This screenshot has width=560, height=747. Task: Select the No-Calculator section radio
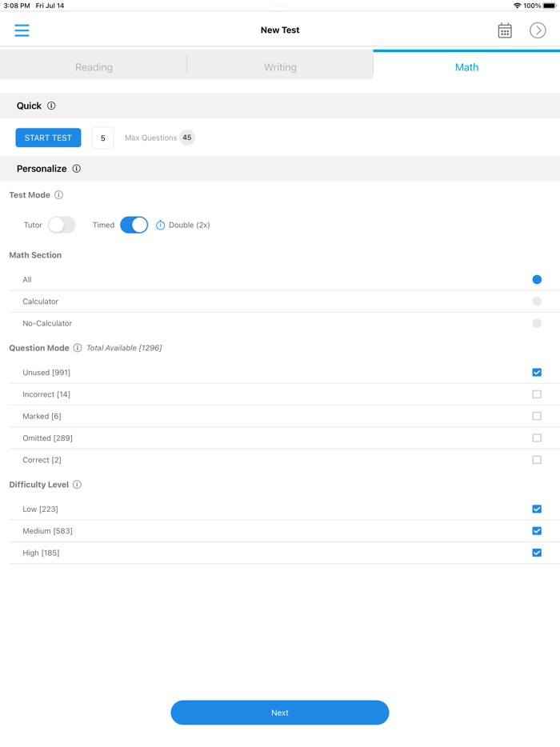(537, 323)
